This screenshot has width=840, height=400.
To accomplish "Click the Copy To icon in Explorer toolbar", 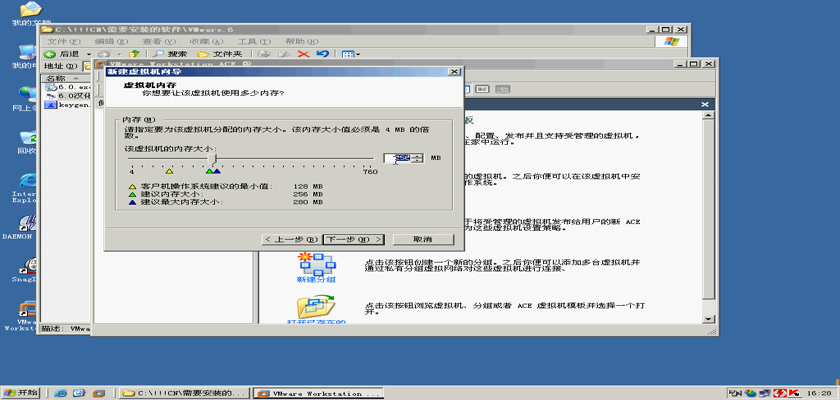I will click(x=284, y=54).
